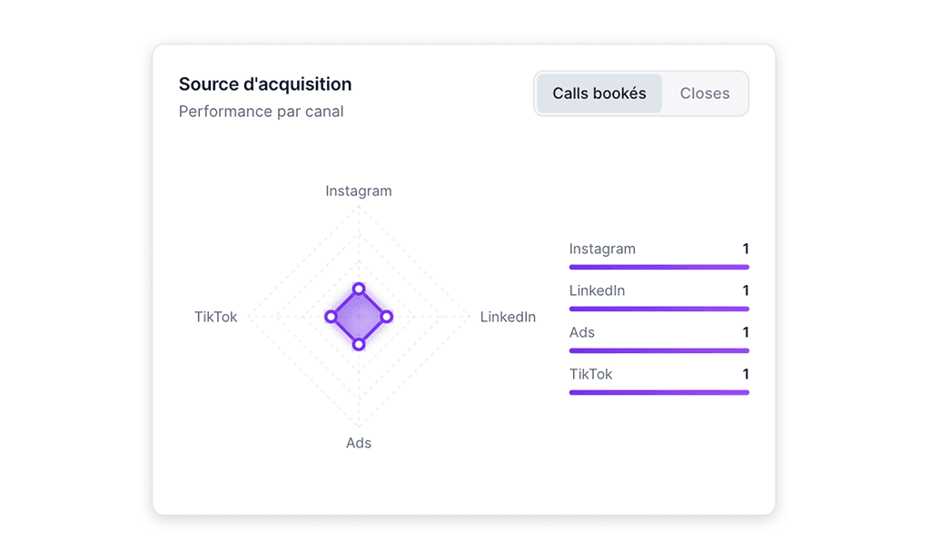Toggle the Instagram series in the legend
Screen dimensions: 930x560
tap(602, 248)
